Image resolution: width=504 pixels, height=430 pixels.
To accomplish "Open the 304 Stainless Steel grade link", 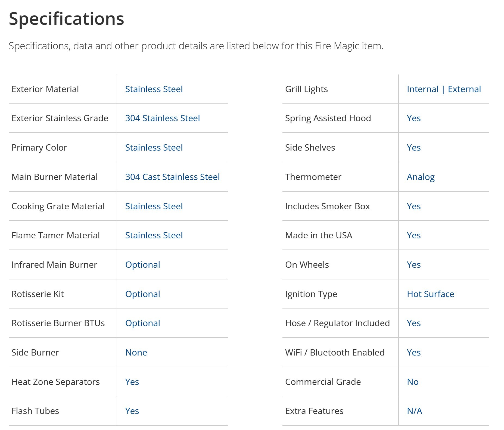I will (162, 118).
